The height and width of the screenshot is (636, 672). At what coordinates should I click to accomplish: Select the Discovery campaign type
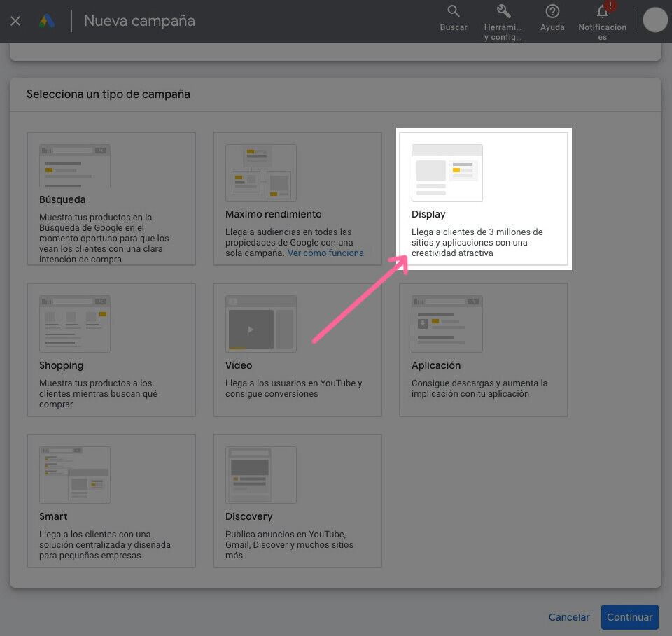pyautogui.click(x=297, y=501)
